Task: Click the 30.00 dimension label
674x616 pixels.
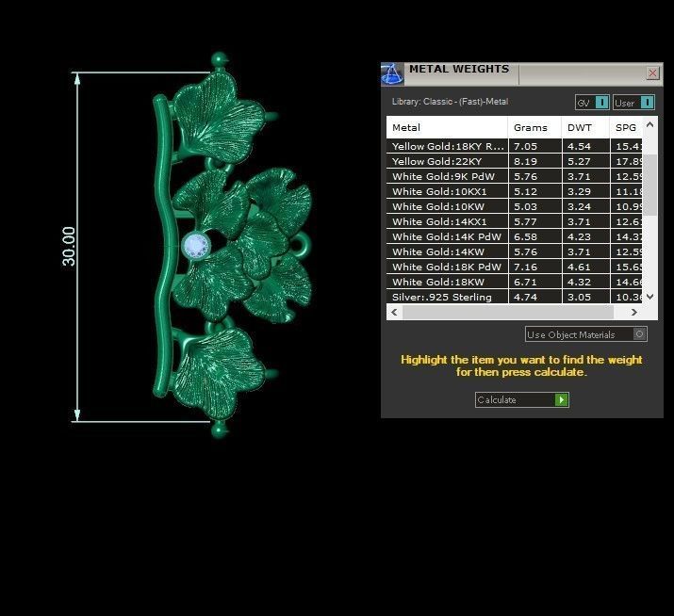Action: [69, 247]
